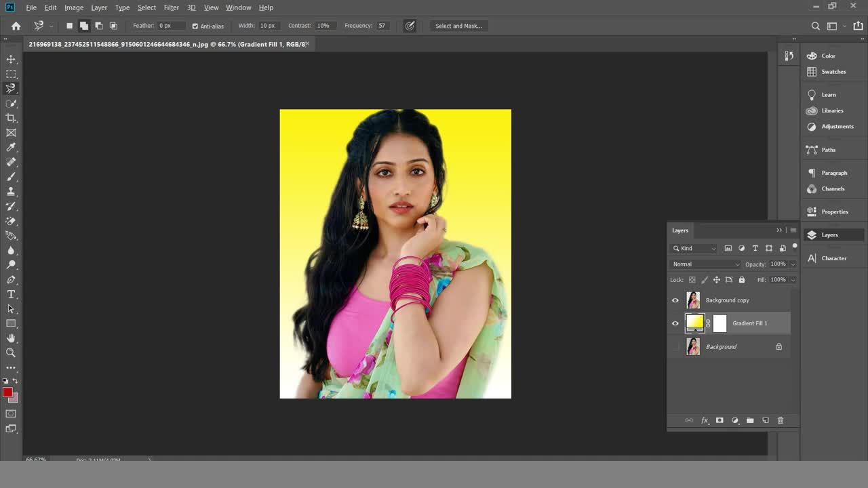Open layer effects fx menu

[705, 420]
